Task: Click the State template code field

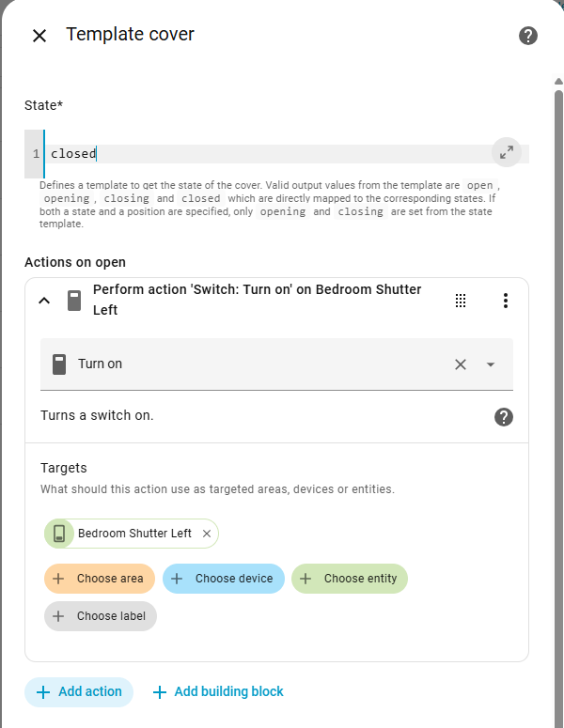Action: click(263, 154)
